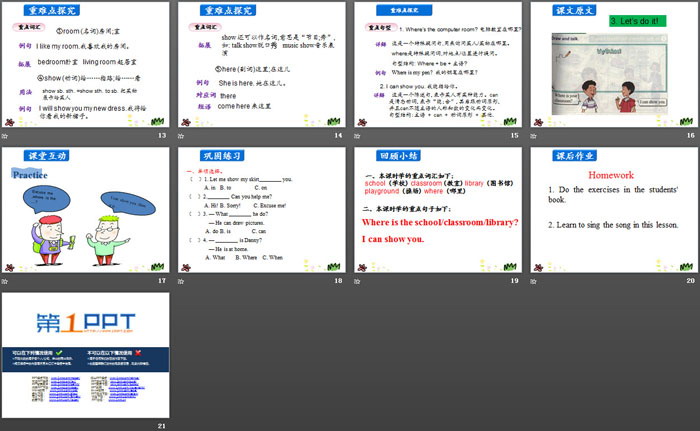
Task: Select slide 19 summary thumbnail 'I can show you'
Action: 438,210
